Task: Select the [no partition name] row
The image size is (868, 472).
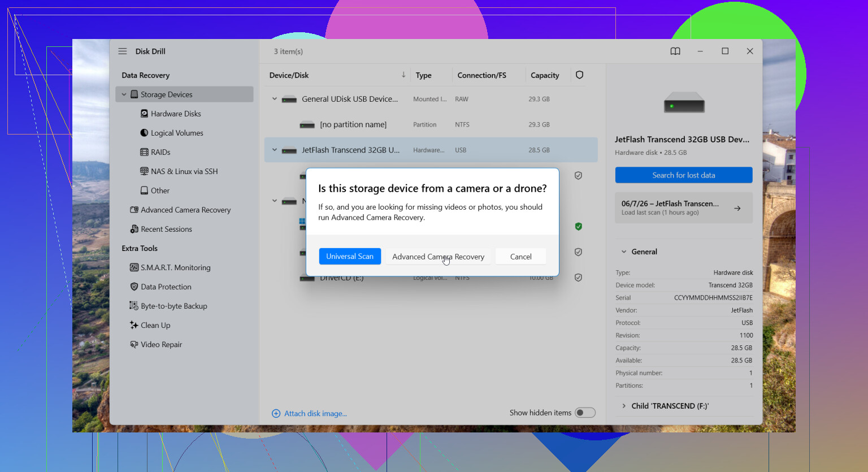Action: (x=431, y=124)
